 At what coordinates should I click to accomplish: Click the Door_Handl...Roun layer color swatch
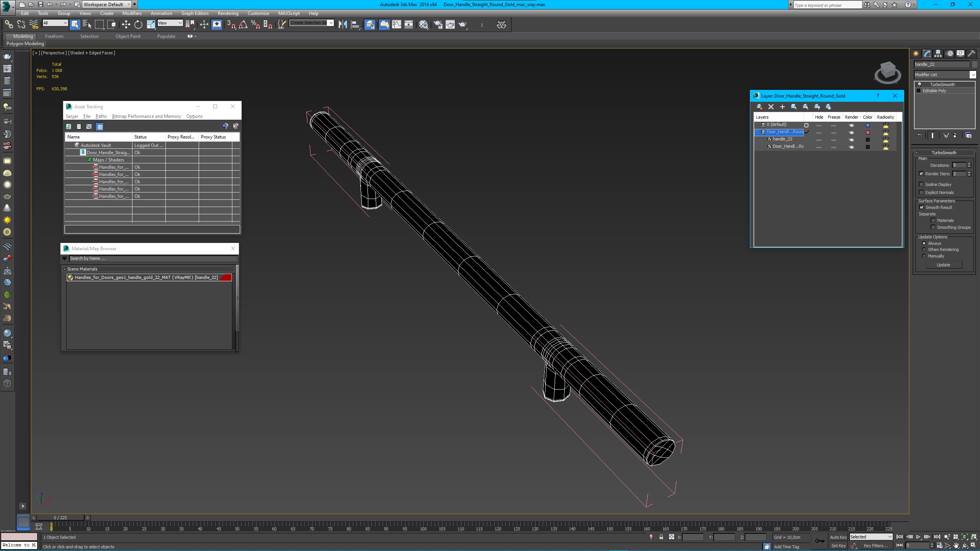pos(868,132)
